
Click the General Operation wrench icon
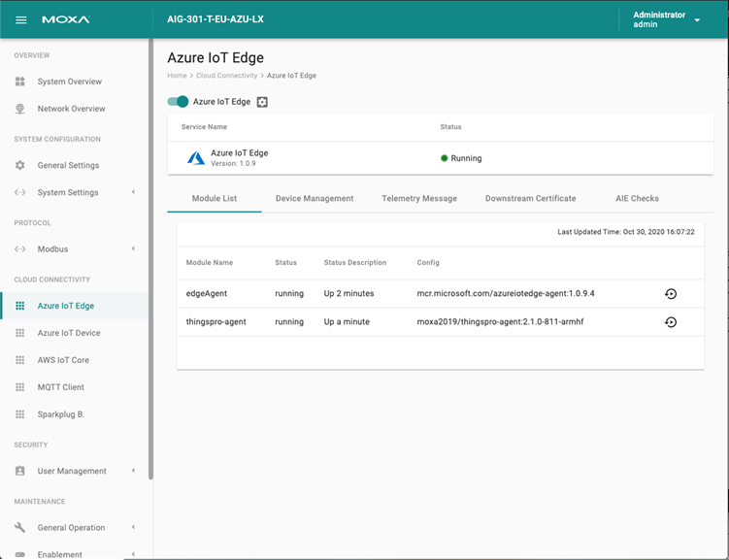pos(20,527)
